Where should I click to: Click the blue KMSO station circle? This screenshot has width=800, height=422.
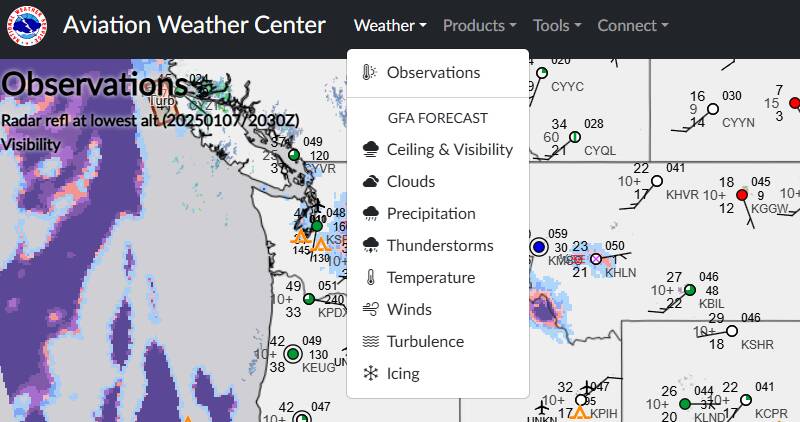pyautogui.click(x=540, y=246)
